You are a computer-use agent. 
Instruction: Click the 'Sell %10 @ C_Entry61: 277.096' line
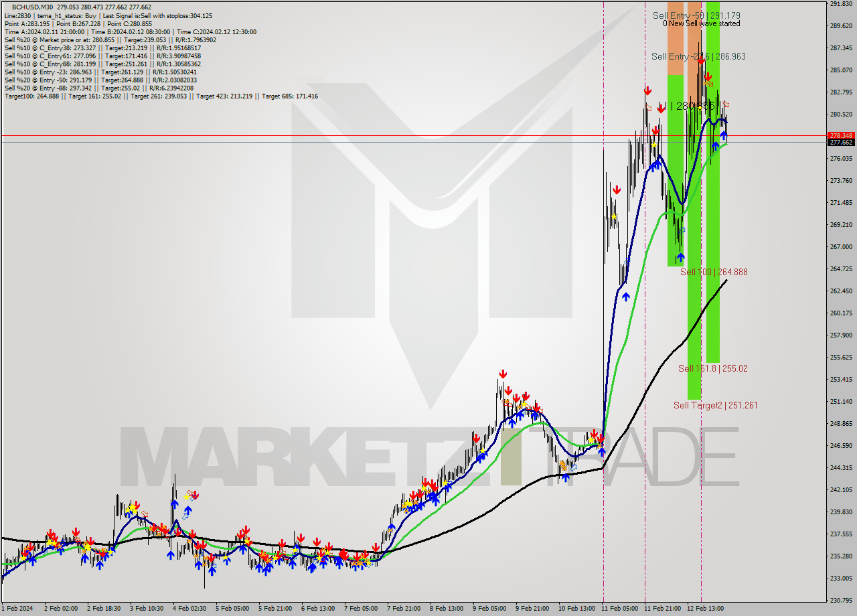(x=102, y=56)
